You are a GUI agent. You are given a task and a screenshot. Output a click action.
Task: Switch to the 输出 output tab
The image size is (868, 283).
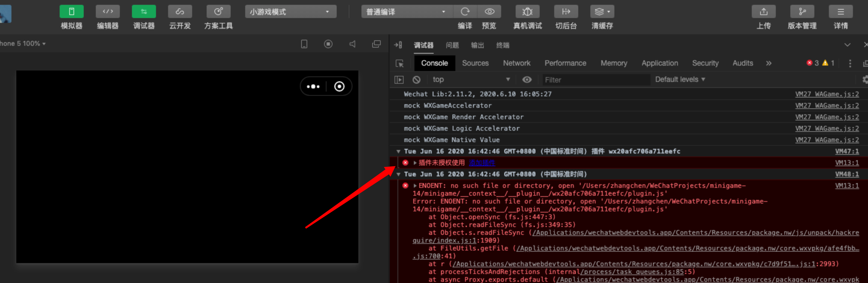click(477, 45)
